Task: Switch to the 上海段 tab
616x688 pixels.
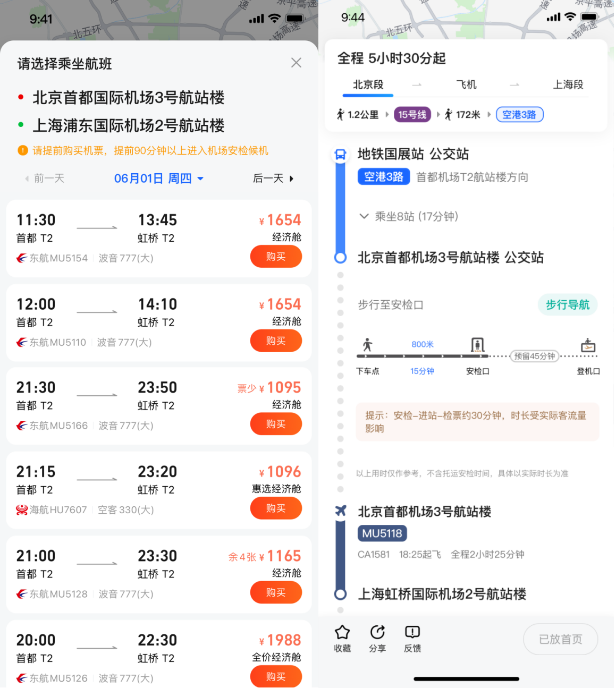Action: 568,84
